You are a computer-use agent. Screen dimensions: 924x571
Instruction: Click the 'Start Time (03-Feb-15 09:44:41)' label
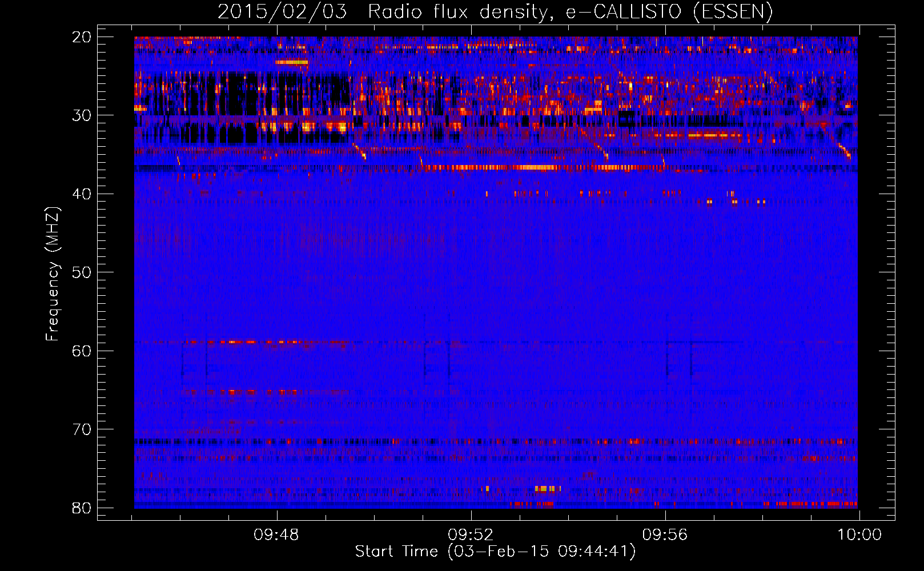coord(495,552)
